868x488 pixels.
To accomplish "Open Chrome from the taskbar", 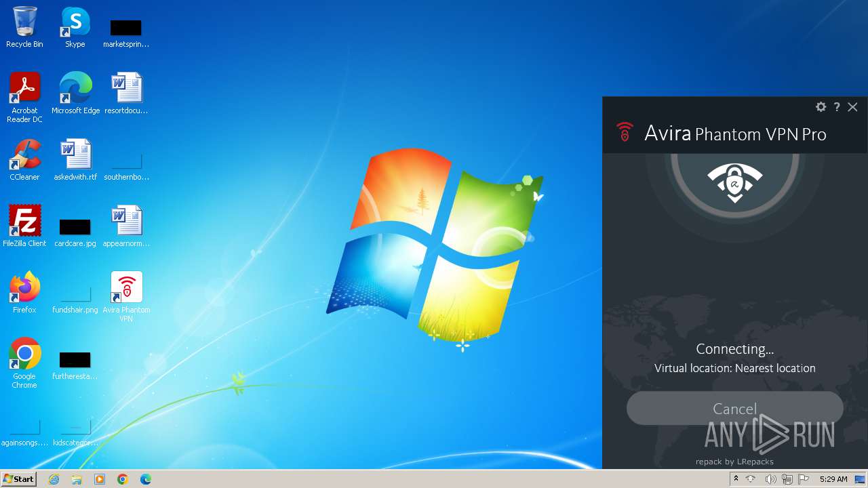I will (123, 479).
